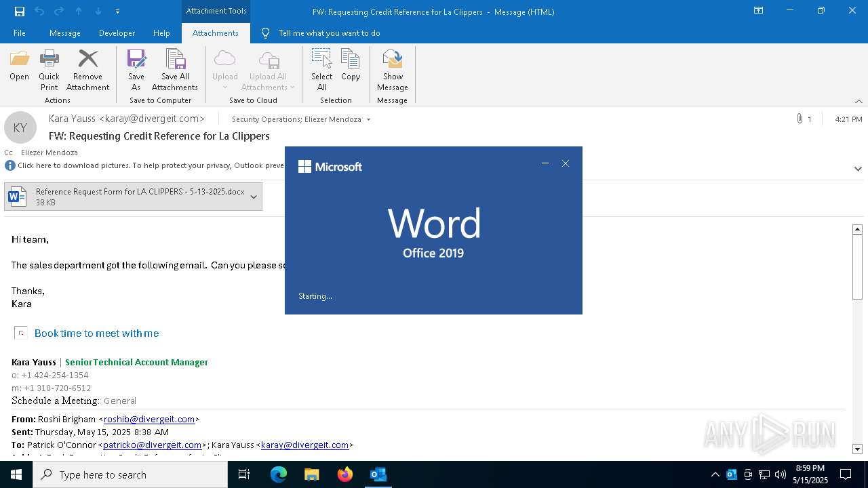Image resolution: width=868 pixels, height=488 pixels.
Task: Click the message scrollbar down arrow
Action: pos(857,449)
